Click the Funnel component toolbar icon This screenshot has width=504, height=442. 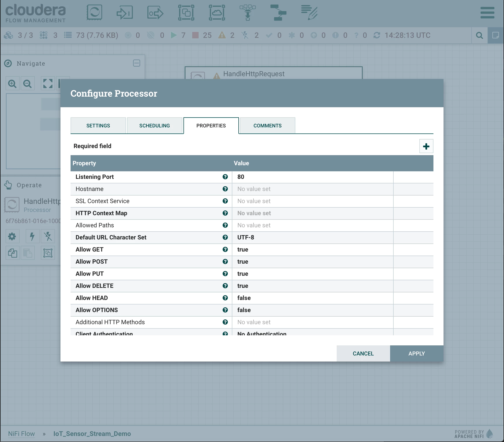(248, 12)
